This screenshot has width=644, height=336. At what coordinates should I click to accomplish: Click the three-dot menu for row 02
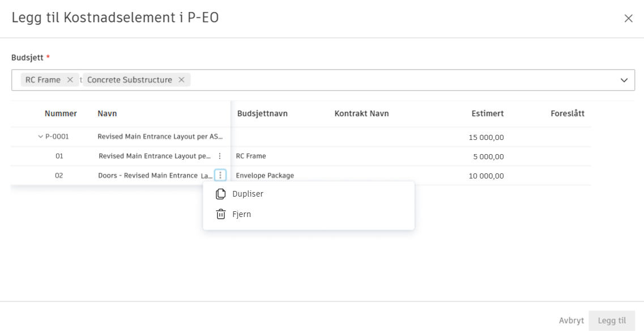click(220, 176)
